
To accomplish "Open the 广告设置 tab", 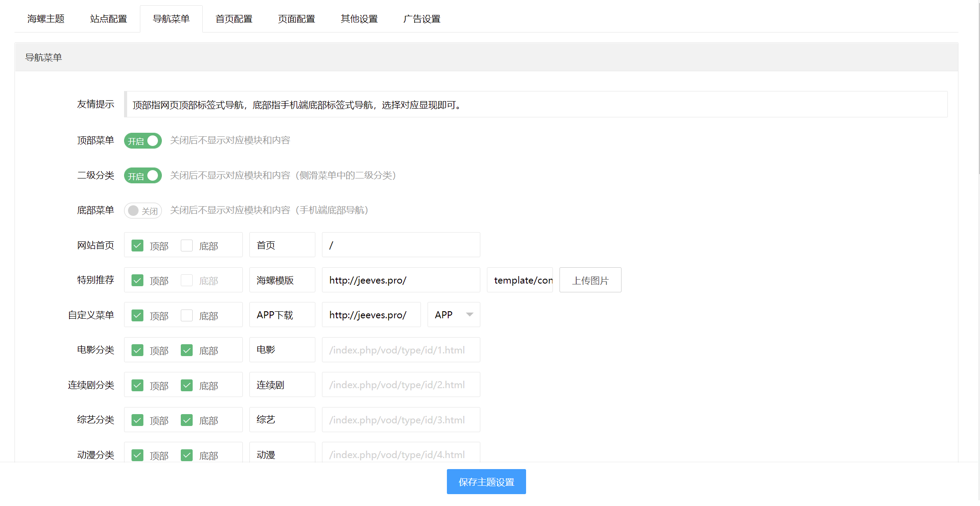I will pyautogui.click(x=421, y=18).
